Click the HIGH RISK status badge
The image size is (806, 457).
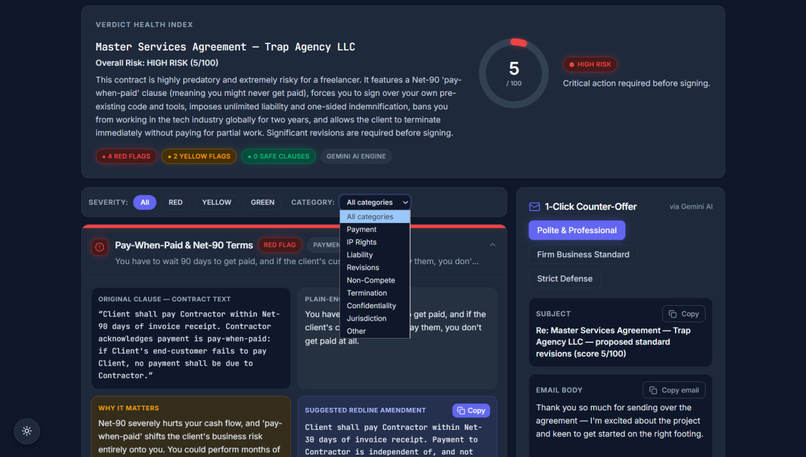590,64
